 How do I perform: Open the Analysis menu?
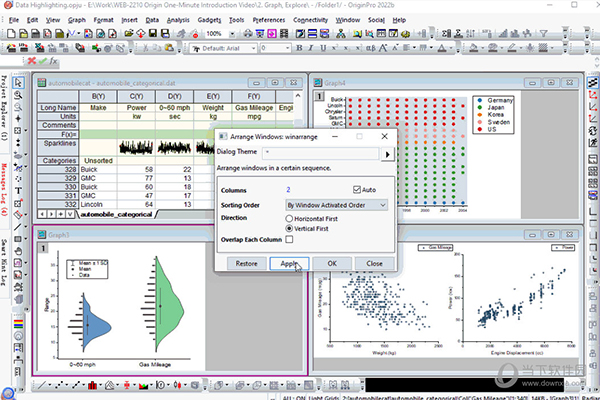click(178, 20)
